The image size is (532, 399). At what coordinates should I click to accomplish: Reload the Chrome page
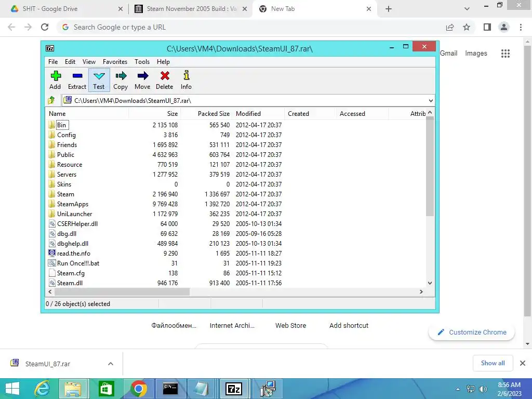pyautogui.click(x=45, y=27)
